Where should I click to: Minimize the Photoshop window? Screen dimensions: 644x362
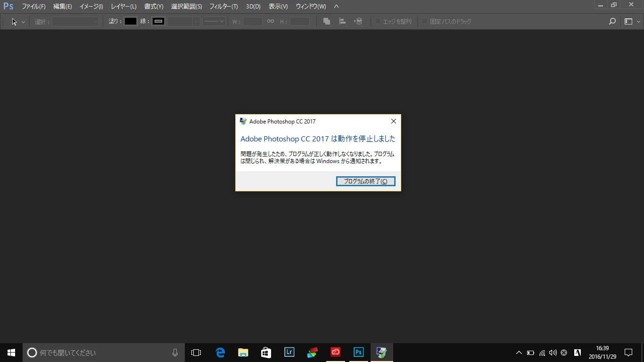point(600,5)
